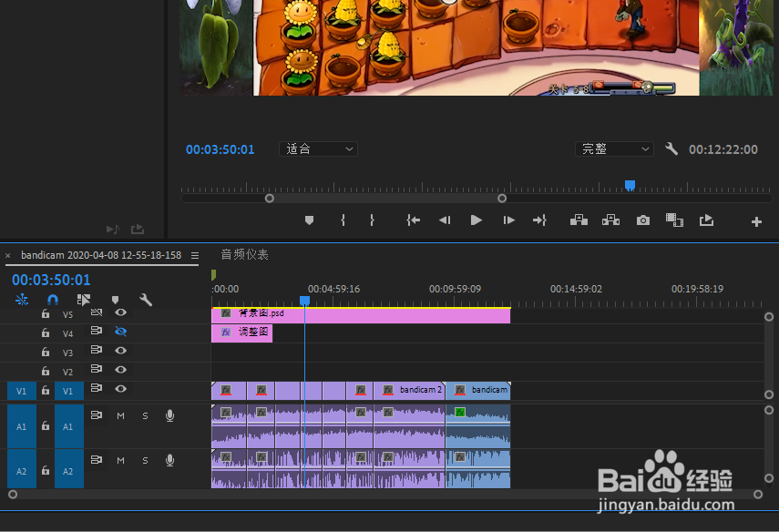Click the export share icon in monitor
The height and width of the screenshot is (532, 779).
(x=706, y=220)
